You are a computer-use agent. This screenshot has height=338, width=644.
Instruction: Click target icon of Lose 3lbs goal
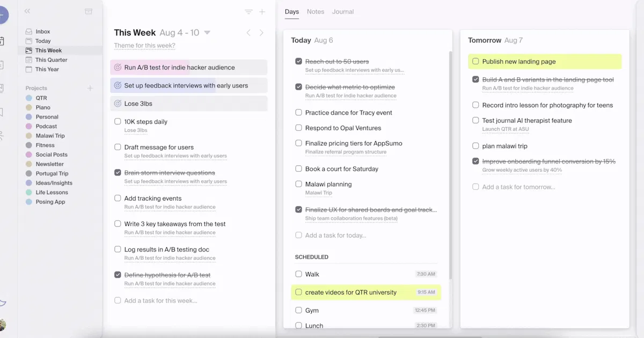pos(118,104)
